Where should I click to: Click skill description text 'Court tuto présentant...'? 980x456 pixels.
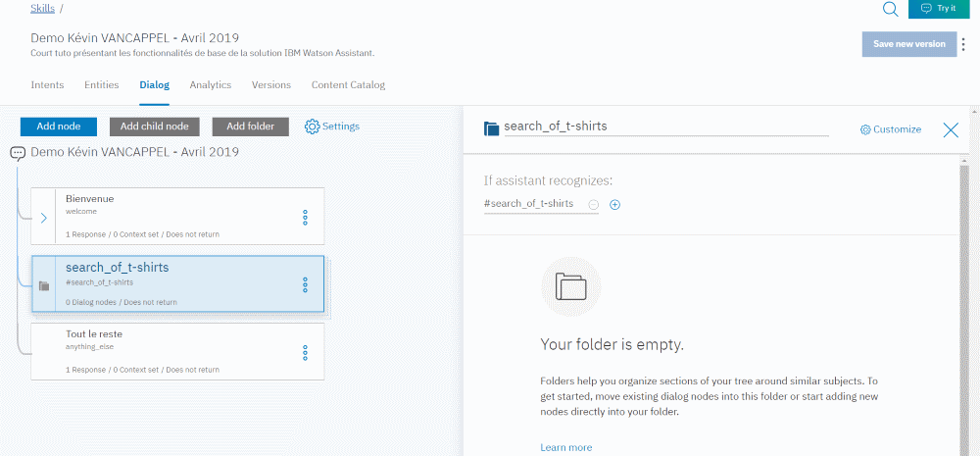(203, 53)
